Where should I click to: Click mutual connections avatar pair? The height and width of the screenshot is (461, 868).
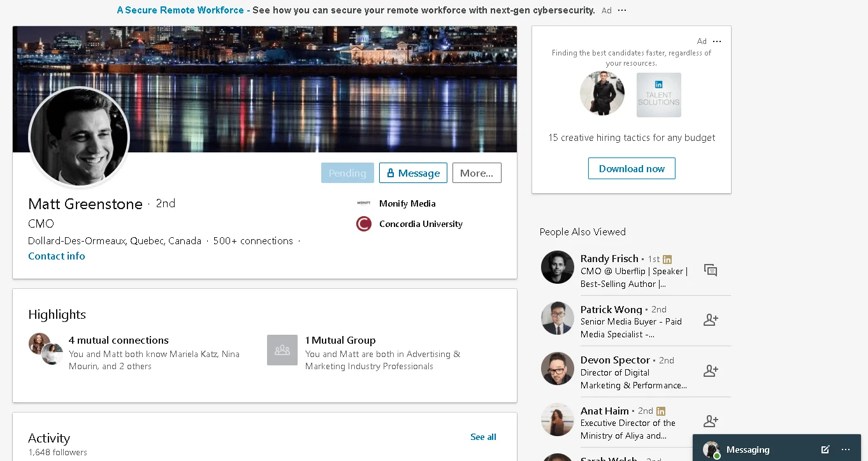tap(46, 349)
